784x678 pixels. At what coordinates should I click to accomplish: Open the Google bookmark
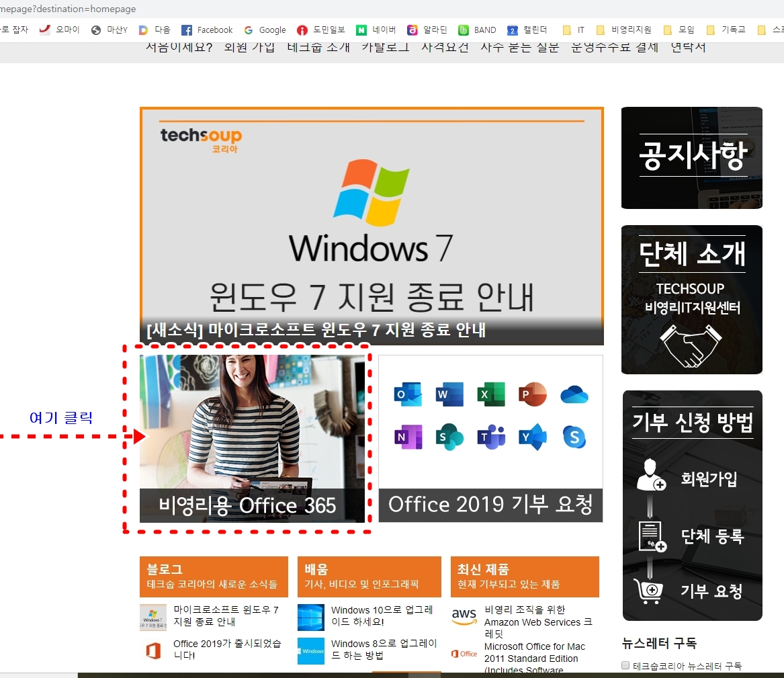(x=265, y=30)
